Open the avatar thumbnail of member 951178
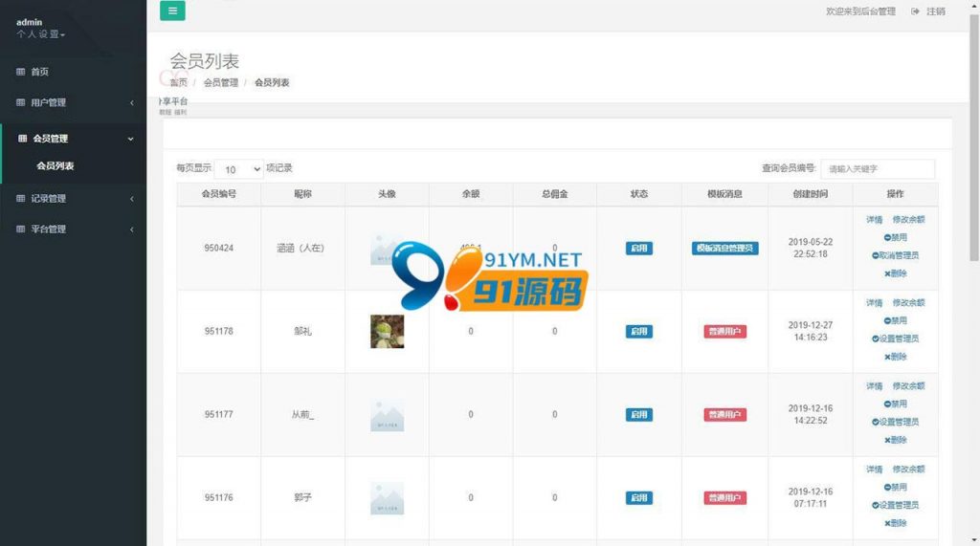Screen dimensions: 980x546 pyautogui.click(x=387, y=331)
